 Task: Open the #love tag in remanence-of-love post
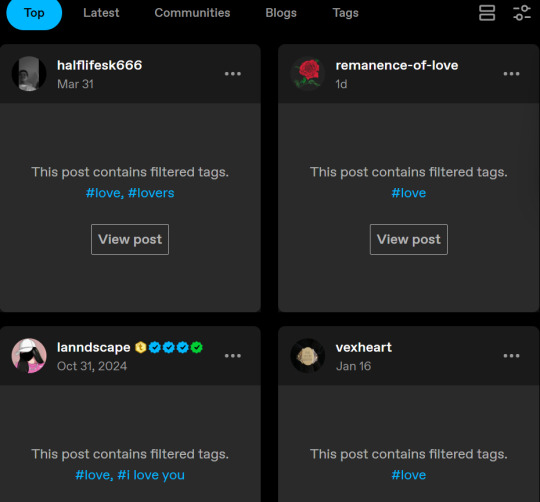pyautogui.click(x=408, y=193)
